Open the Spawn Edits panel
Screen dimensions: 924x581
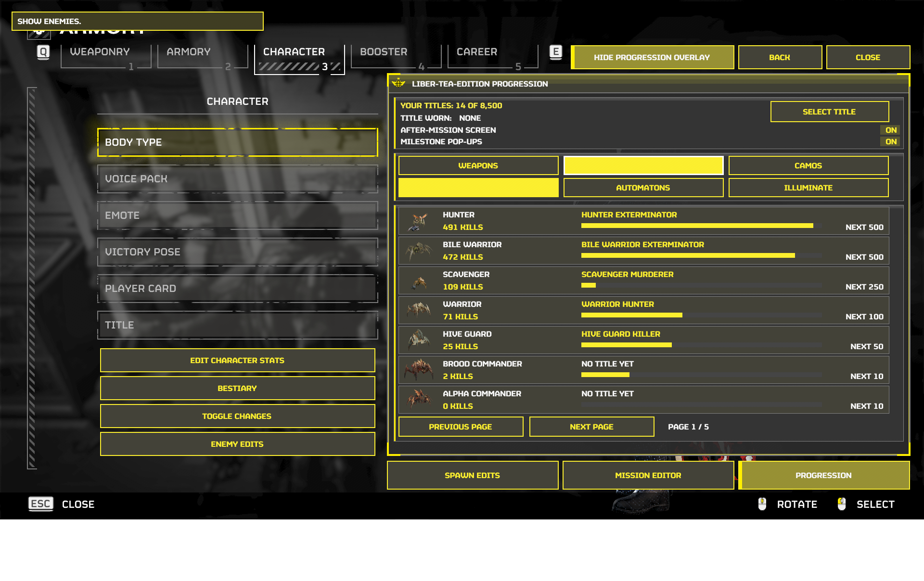[473, 475]
